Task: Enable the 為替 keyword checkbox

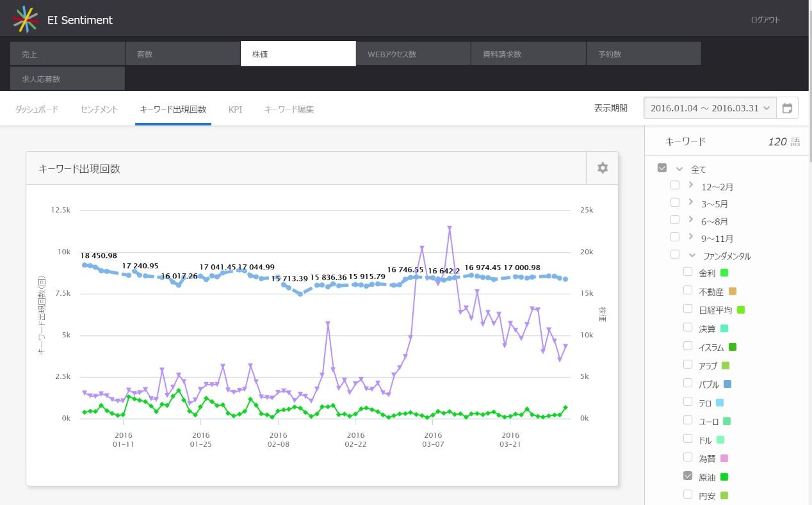Action: tap(688, 457)
